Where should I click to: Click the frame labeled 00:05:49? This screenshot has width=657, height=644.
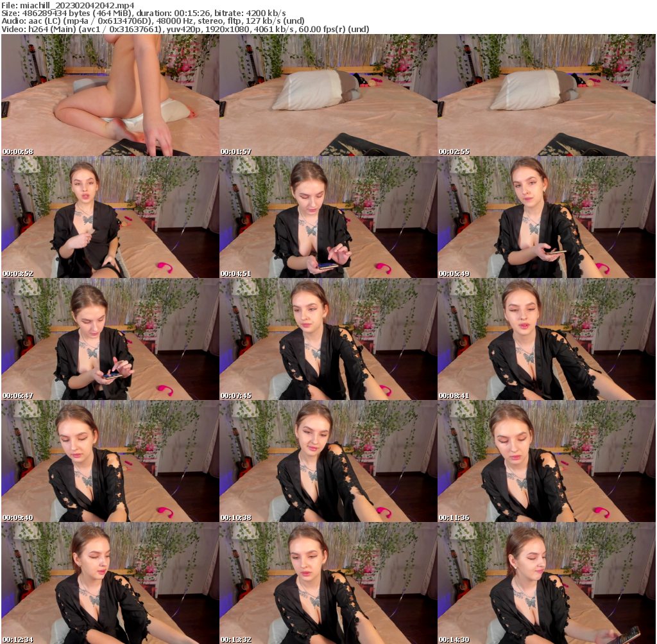(x=547, y=217)
